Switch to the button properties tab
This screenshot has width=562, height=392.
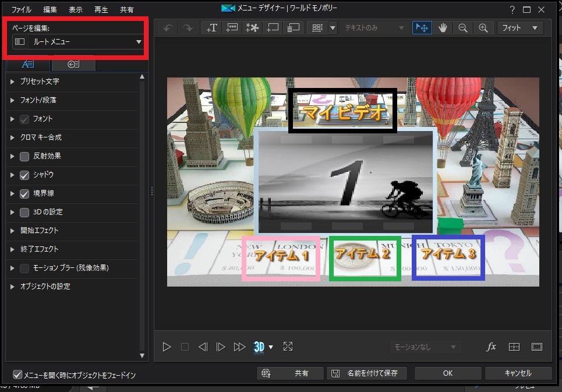(x=73, y=65)
